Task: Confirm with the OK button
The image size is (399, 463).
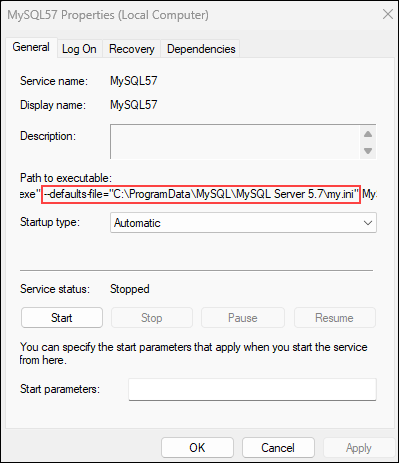Action: pos(197,448)
